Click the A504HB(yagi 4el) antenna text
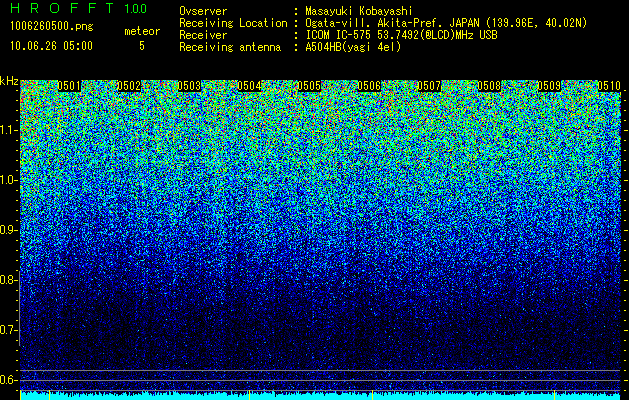 point(353,47)
